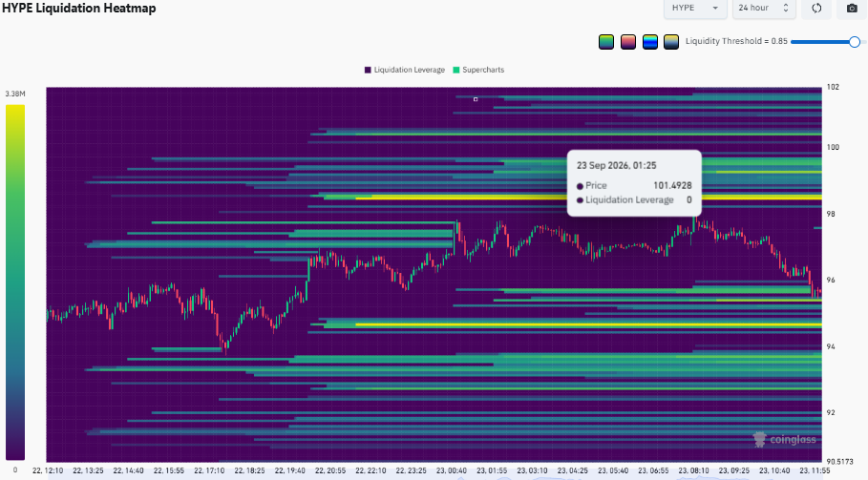Click the 100 price axis label
This screenshot has width=868, height=480.
tap(833, 147)
